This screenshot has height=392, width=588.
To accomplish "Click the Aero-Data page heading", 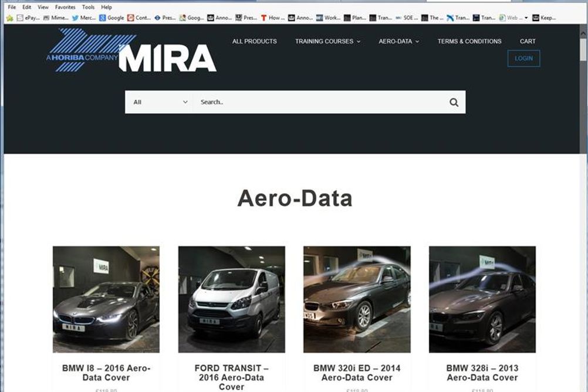I will click(x=295, y=198).
